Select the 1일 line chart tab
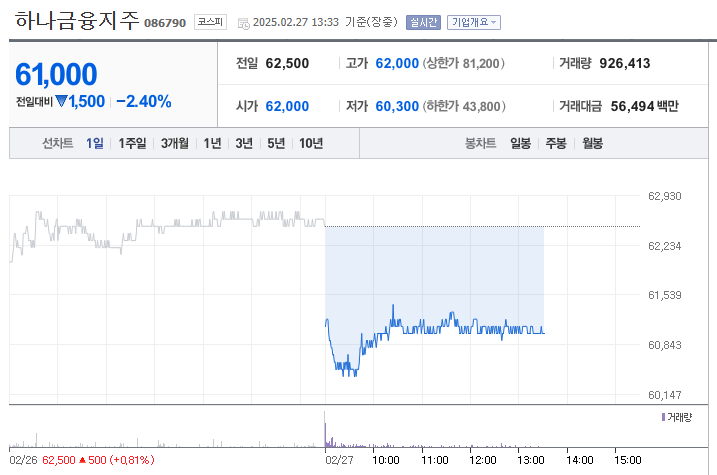This screenshot has height=475, width=717. coord(95,144)
